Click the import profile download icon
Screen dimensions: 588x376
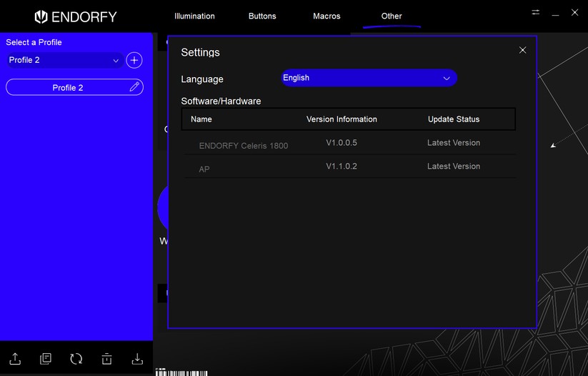(x=137, y=359)
